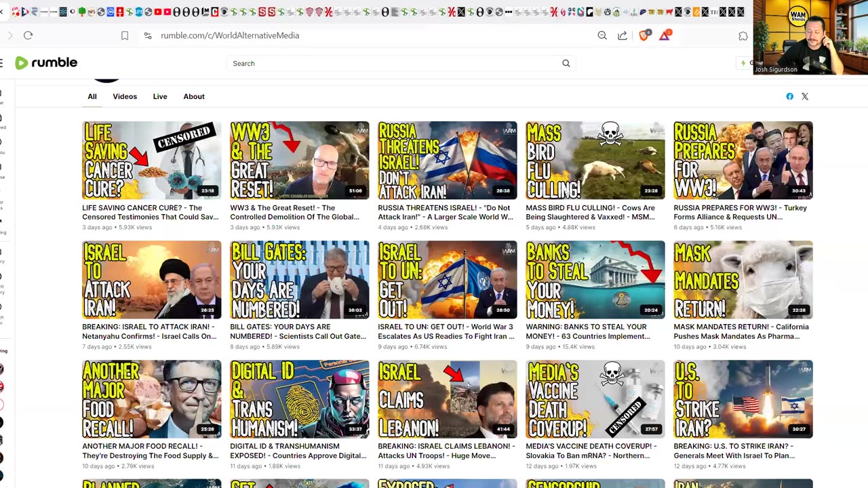868x488 pixels.
Task: Open the About tab
Action: click(x=194, y=96)
